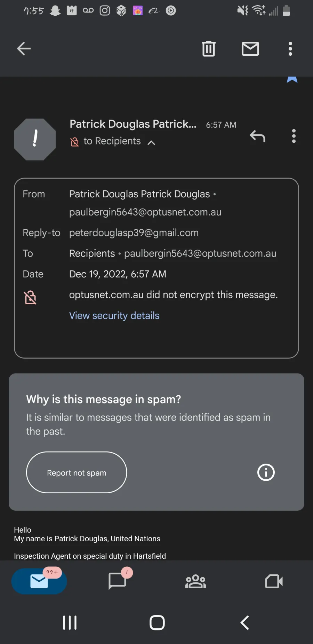Viewport: 313px width, 644px height.
Task: Open the View security details link
Action: 114,316
